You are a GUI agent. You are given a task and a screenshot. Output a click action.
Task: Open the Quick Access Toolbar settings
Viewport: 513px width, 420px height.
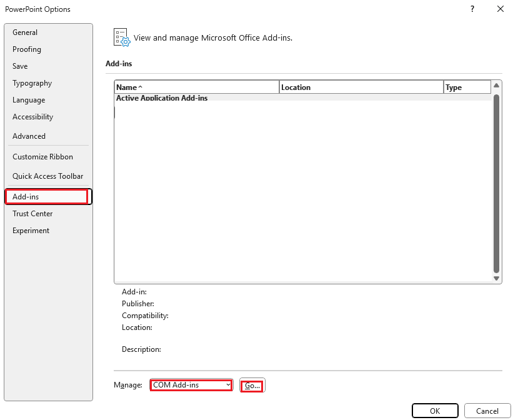click(47, 176)
